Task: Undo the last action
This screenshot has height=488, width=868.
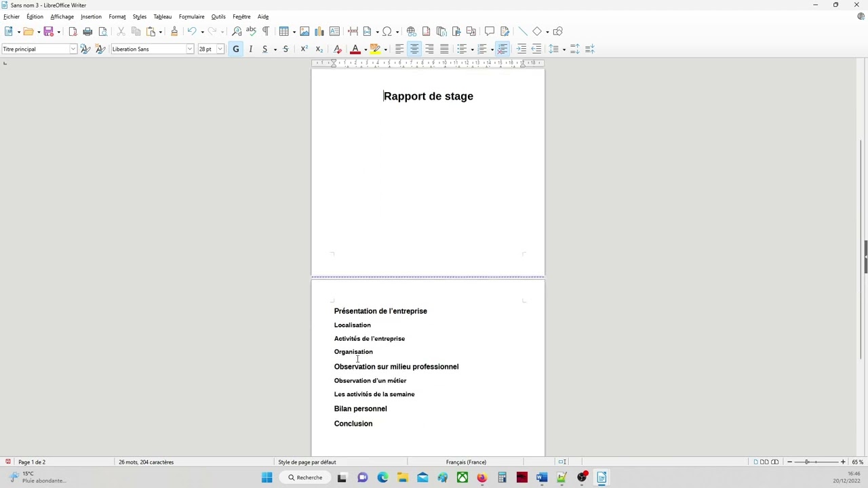Action: click(192, 31)
